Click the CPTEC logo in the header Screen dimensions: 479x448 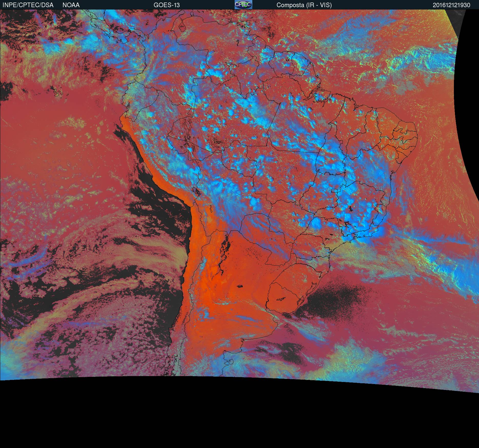[x=243, y=5]
